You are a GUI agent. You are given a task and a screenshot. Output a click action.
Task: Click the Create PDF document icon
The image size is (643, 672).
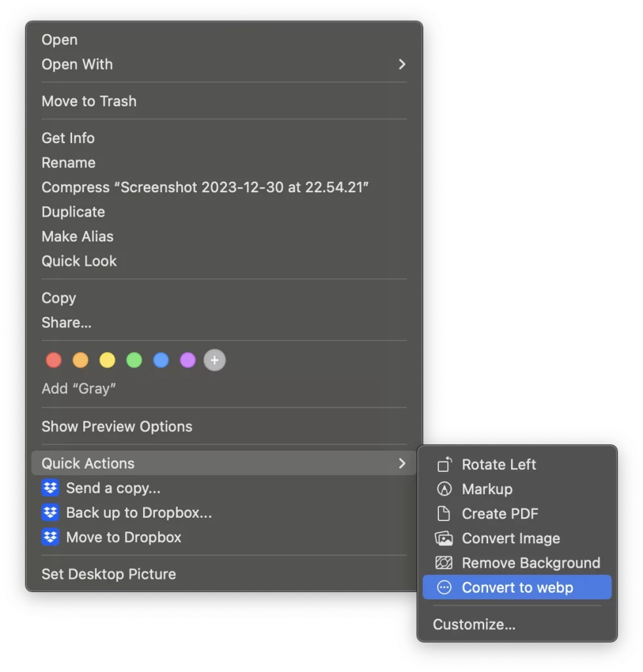(444, 514)
